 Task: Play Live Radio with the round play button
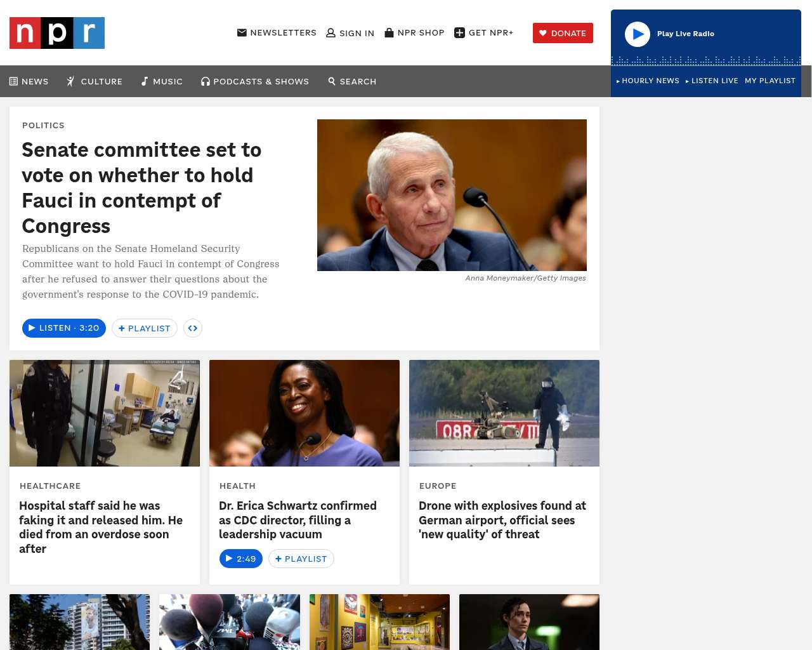[638, 34]
